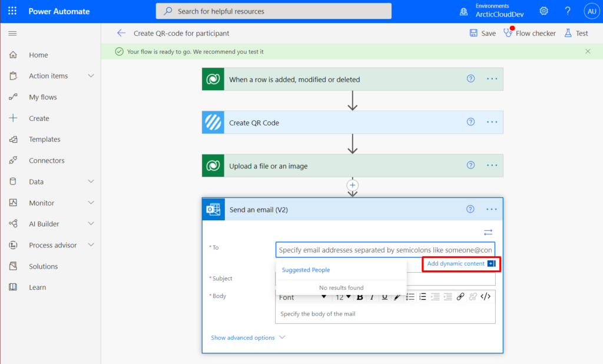Open the Help question mark in header
The height and width of the screenshot is (364, 603).
(567, 11)
